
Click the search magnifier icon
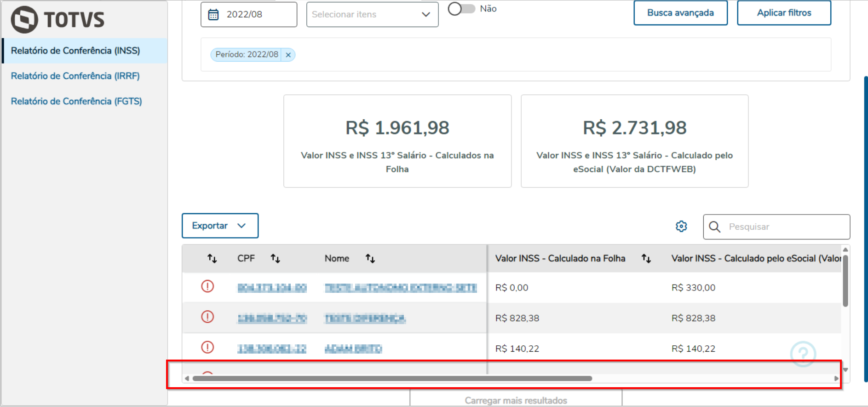point(714,227)
